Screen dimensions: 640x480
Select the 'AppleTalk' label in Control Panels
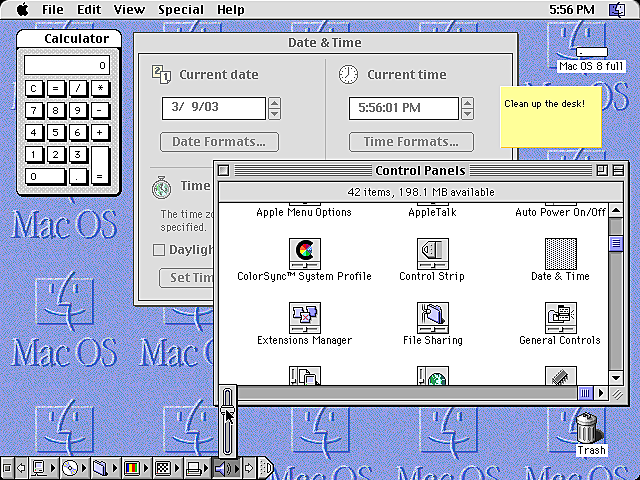[433, 212]
